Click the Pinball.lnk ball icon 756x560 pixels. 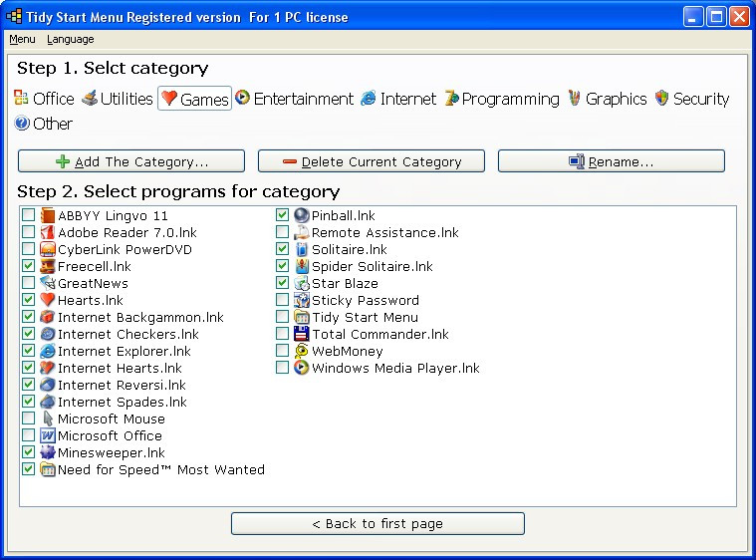point(302,215)
